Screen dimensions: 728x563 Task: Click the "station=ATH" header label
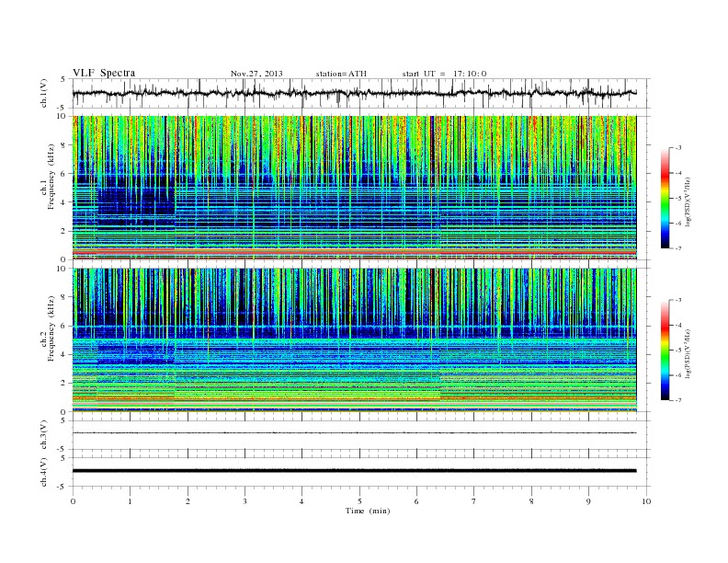coord(341,74)
